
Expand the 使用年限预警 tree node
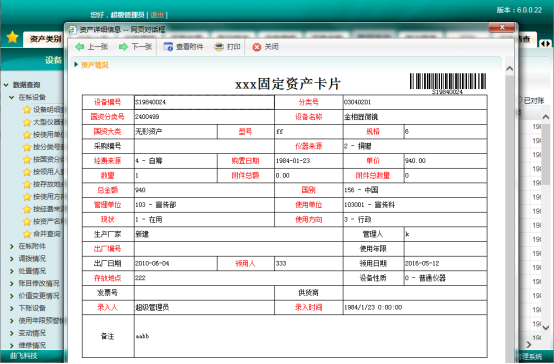click(x=12, y=321)
